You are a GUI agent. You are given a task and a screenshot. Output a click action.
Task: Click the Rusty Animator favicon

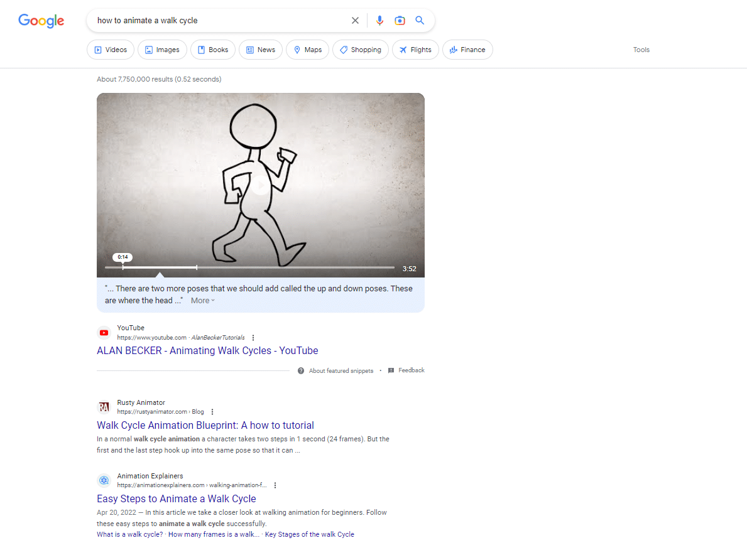[x=104, y=407]
